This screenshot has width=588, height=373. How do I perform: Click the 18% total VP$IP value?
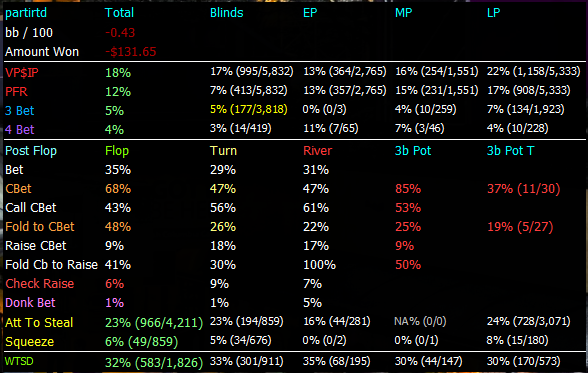click(x=118, y=72)
